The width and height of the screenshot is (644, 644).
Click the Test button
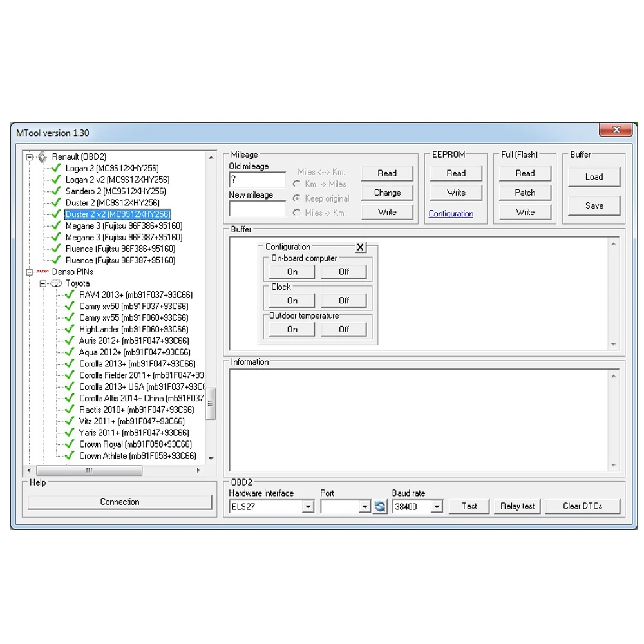pyautogui.click(x=469, y=506)
